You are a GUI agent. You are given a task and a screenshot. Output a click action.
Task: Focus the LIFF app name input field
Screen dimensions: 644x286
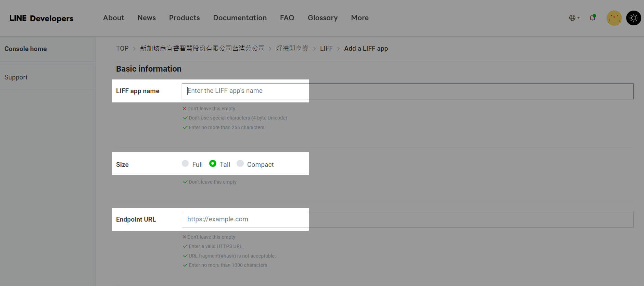[407, 91]
